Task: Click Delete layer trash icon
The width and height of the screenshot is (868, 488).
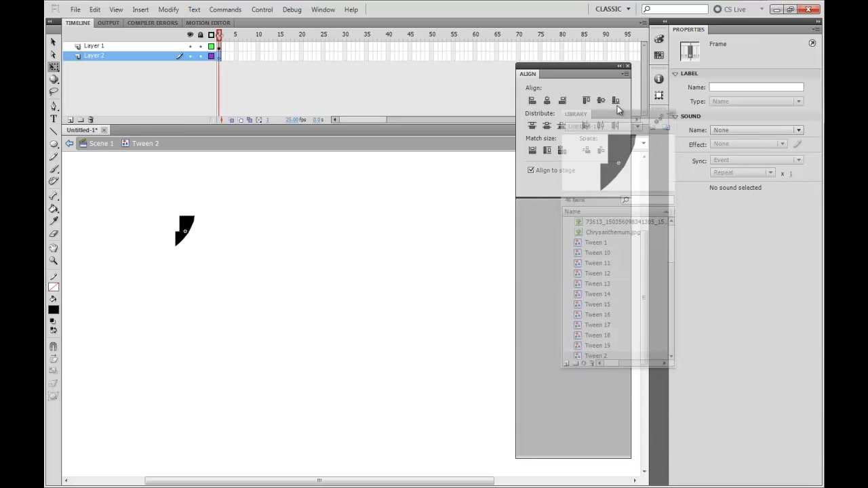Action: click(x=91, y=120)
